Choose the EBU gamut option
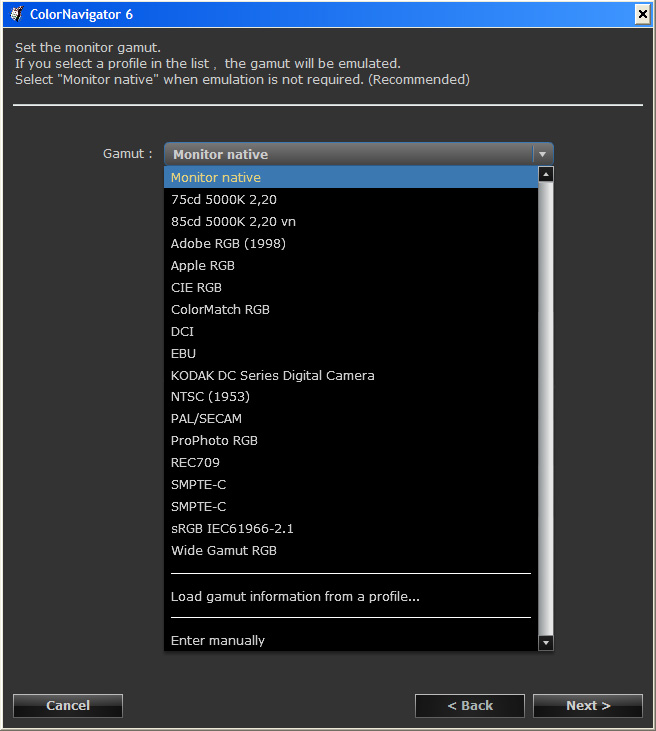 point(183,354)
